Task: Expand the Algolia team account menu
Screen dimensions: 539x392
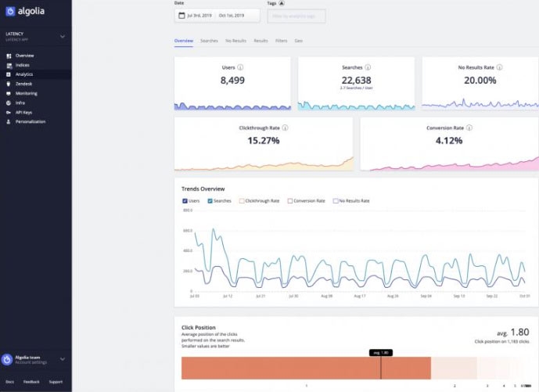Action: (x=63, y=359)
